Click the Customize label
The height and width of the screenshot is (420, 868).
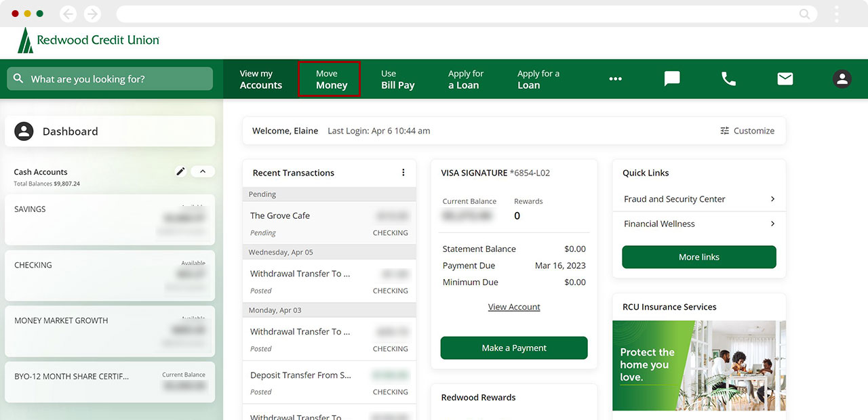[x=754, y=131]
